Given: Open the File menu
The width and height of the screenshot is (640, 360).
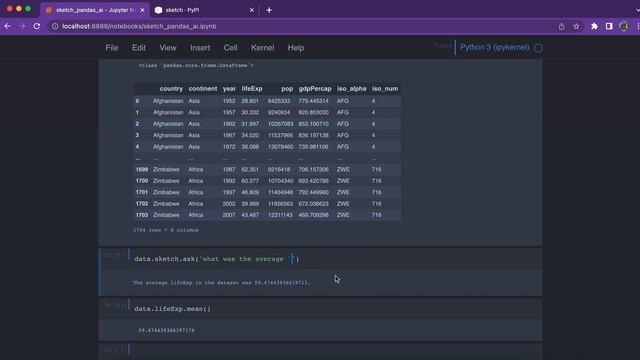Looking at the screenshot, I should [112, 48].
